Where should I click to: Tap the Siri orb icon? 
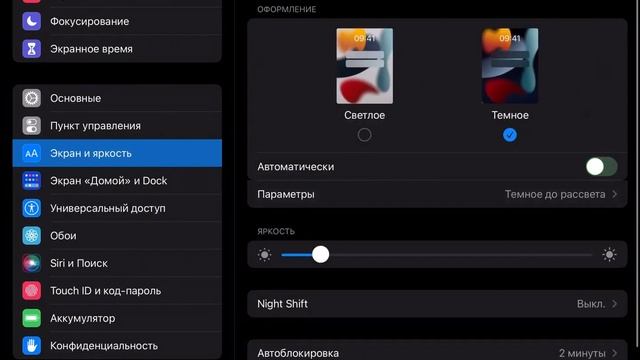(31, 263)
